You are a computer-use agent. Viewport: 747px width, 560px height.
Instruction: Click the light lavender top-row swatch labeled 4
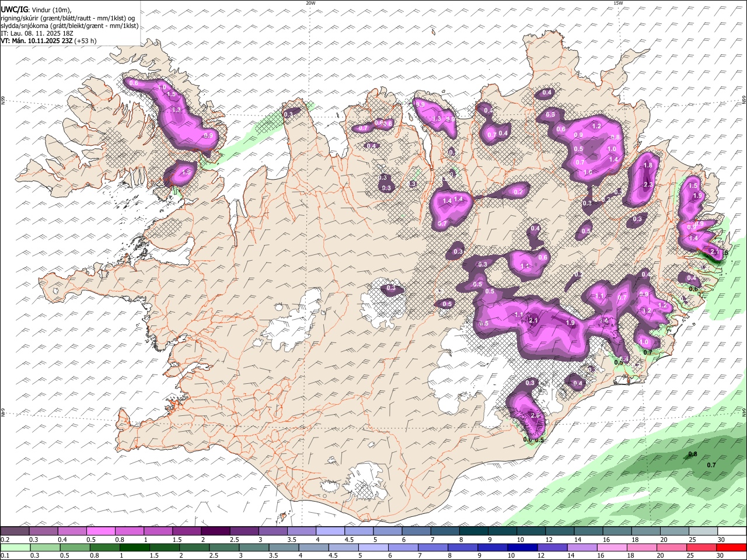[330, 531]
